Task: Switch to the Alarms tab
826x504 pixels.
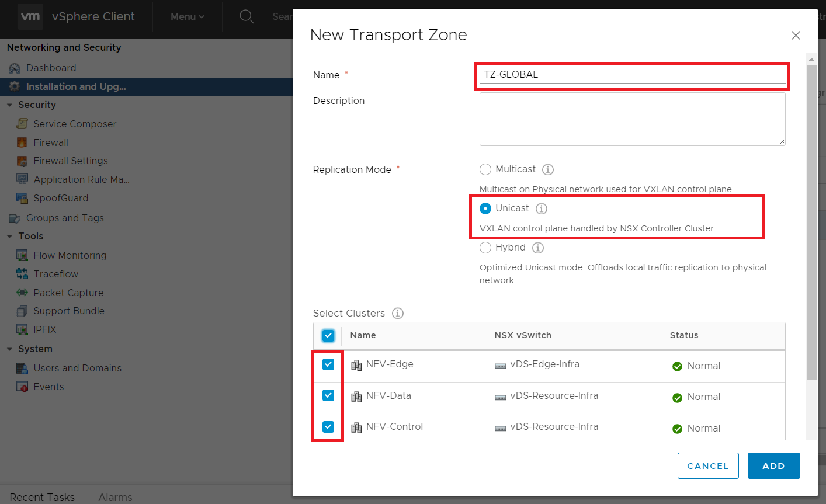Action: coord(115,498)
